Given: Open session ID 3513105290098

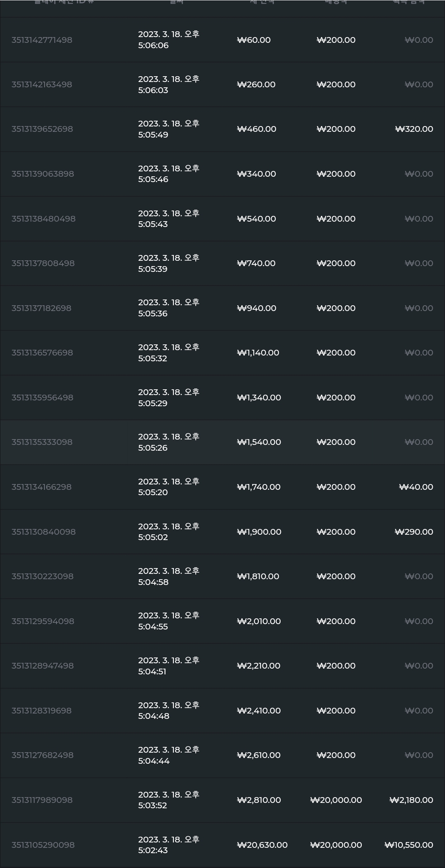Looking at the screenshot, I should coord(43,845).
